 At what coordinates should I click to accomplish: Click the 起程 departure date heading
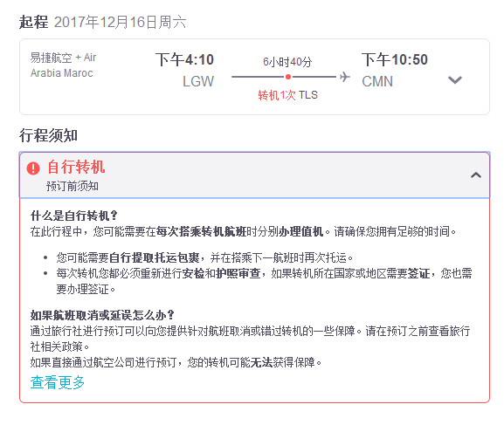tap(102, 22)
